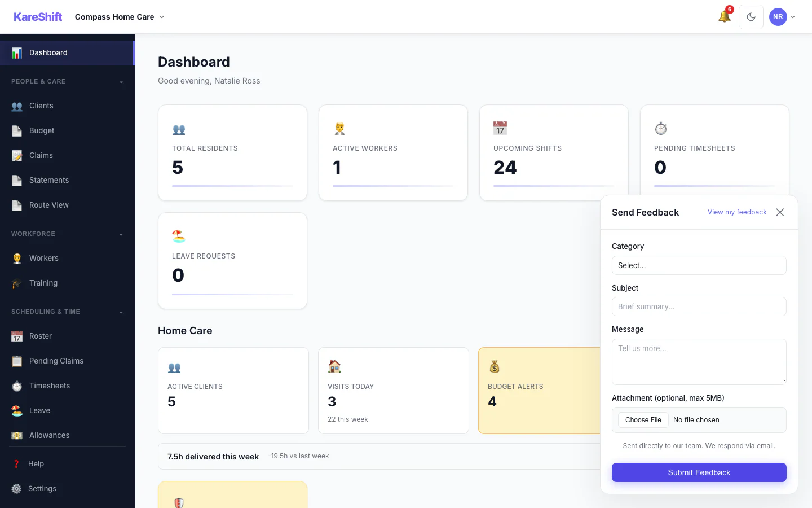This screenshot has height=508, width=812.
Task: Click the Budget document icon
Action: [17, 131]
